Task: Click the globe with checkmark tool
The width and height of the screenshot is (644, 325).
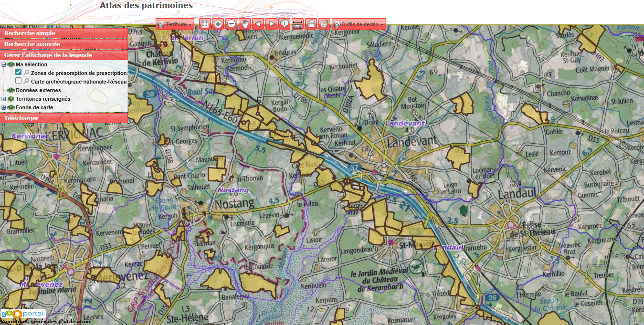Action: tap(325, 24)
